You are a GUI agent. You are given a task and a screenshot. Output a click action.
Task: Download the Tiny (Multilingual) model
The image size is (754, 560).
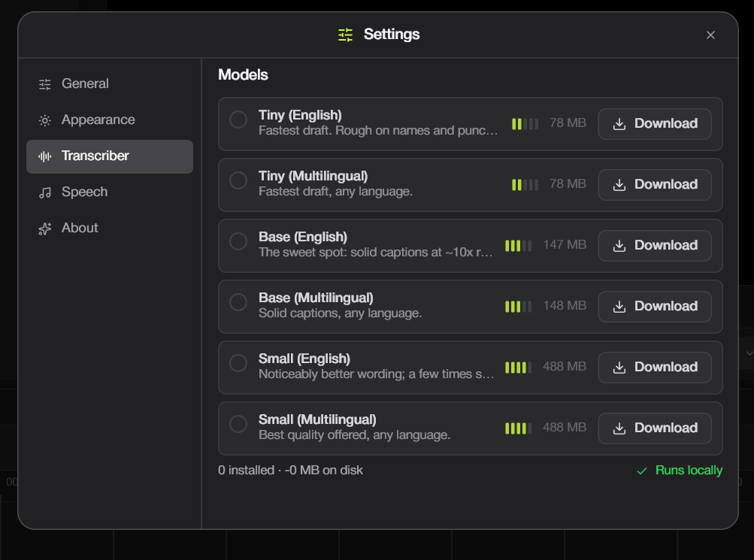coord(655,185)
